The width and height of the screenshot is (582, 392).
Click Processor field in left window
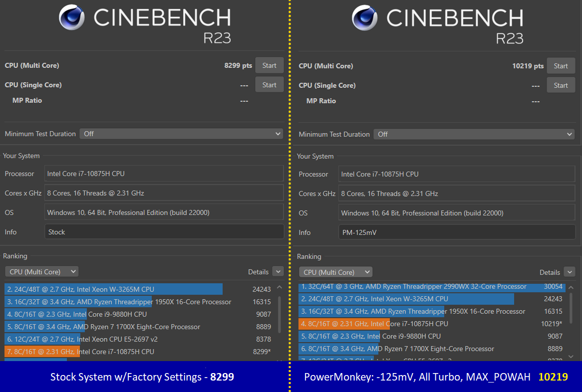[x=164, y=174]
